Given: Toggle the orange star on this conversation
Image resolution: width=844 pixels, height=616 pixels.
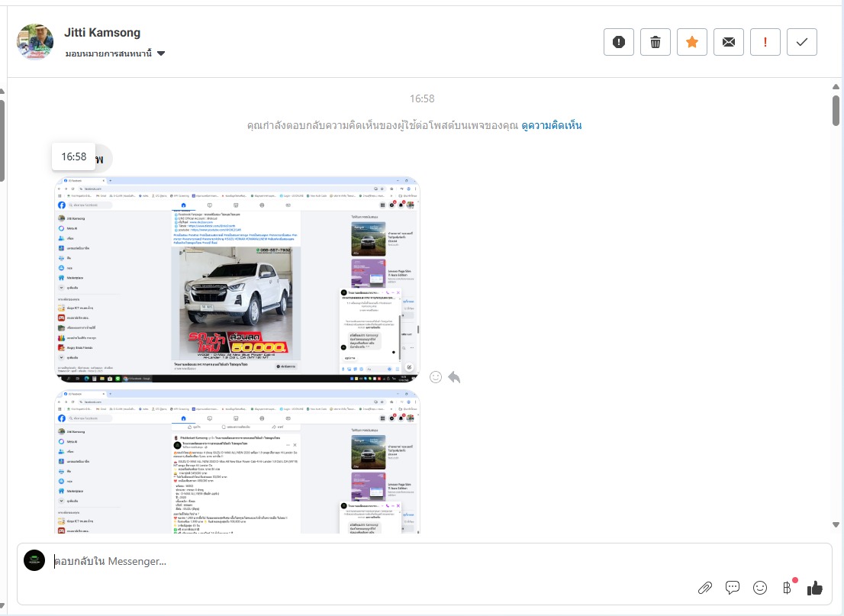Looking at the screenshot, I should click(x=692, y=42).
